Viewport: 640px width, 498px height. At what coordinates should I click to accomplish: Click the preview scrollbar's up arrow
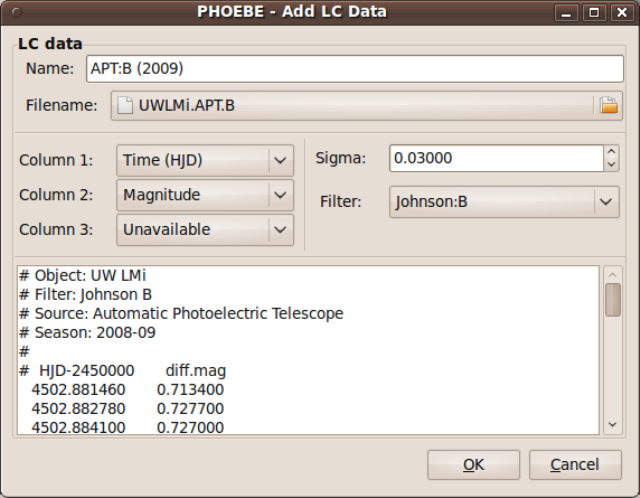point(613,273)
